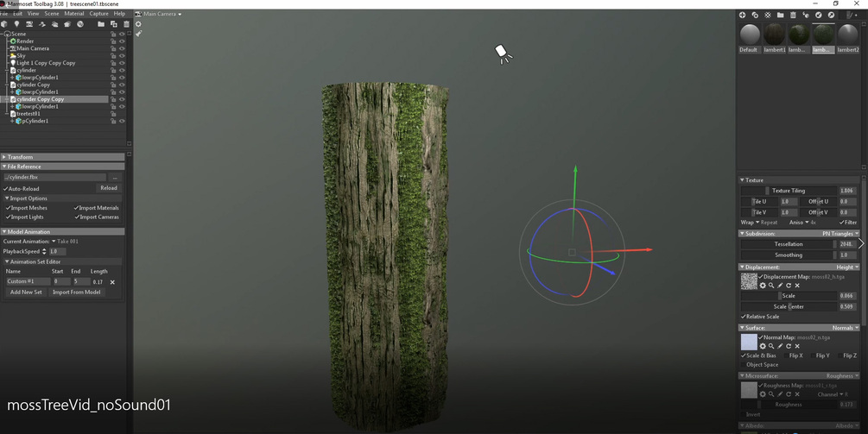The width and height of the screenshot is (868, 434).
Task: Reload the displacement map texture
Action: 789,286
